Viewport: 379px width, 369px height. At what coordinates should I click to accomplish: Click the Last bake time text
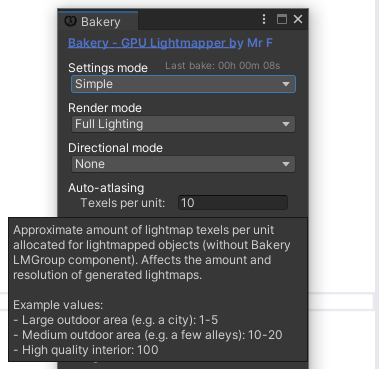[222, 66]
